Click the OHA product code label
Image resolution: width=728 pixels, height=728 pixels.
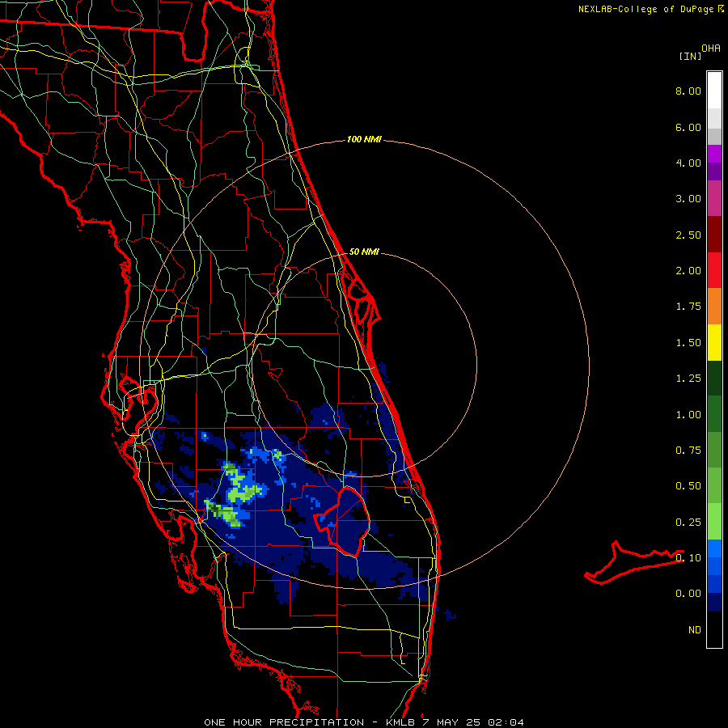coord(711,48)
